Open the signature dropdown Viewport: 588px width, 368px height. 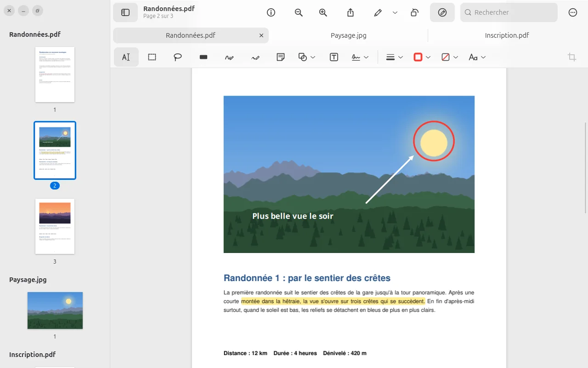click(x=360, y=57)
